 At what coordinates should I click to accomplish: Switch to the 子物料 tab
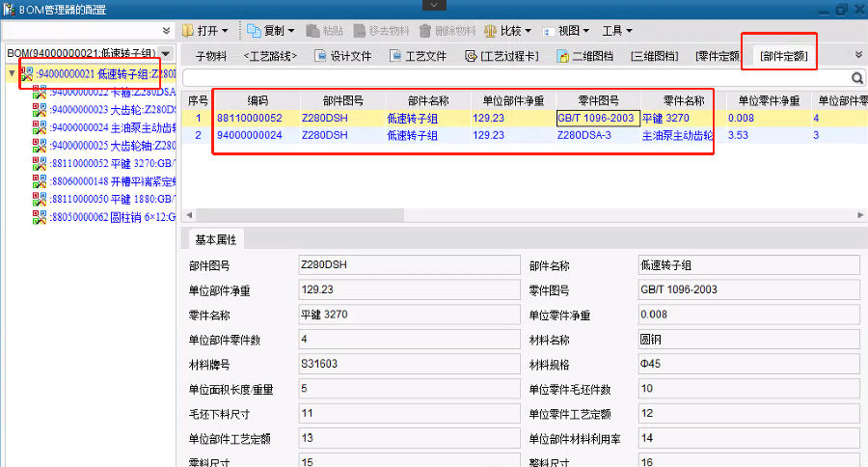coord(211,56)
